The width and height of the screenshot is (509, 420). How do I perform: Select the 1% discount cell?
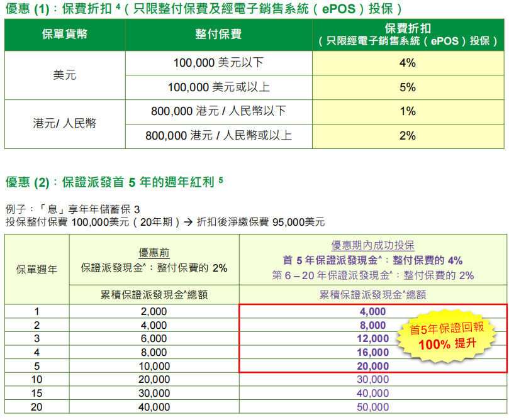point(407,111)
